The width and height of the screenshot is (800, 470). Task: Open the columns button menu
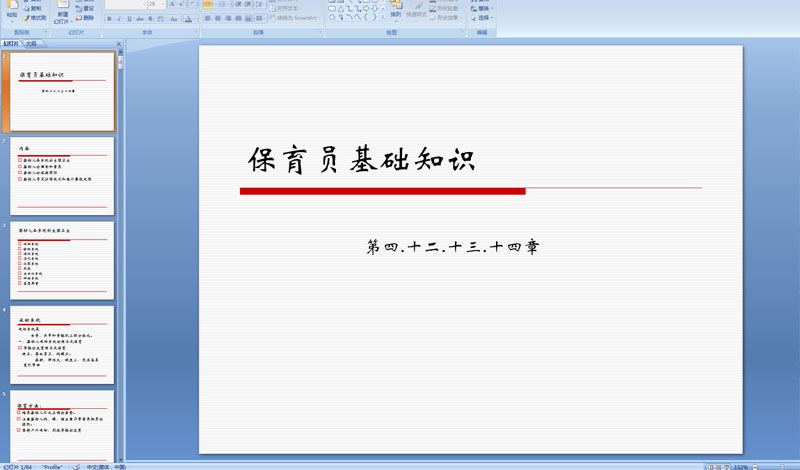[261, 18]
